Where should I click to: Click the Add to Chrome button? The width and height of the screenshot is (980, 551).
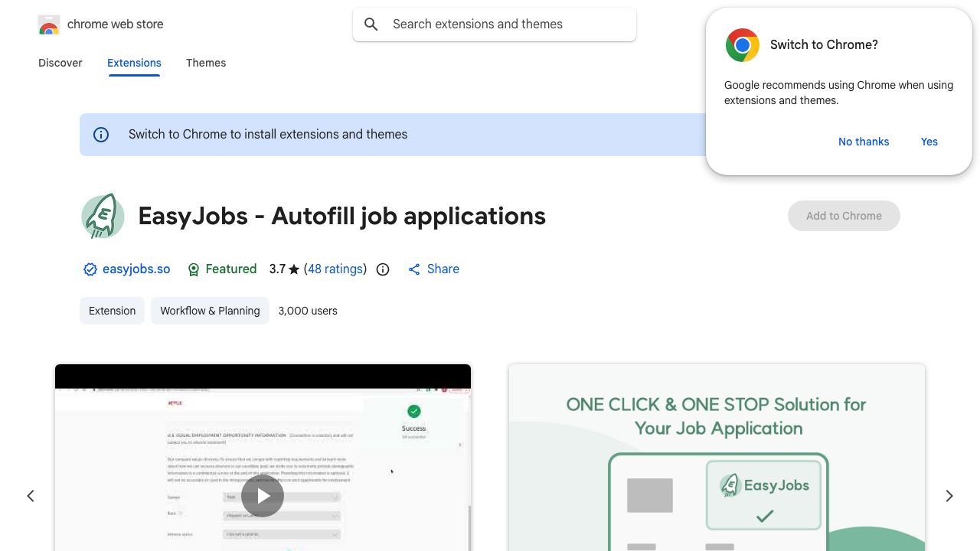point(844,216)
